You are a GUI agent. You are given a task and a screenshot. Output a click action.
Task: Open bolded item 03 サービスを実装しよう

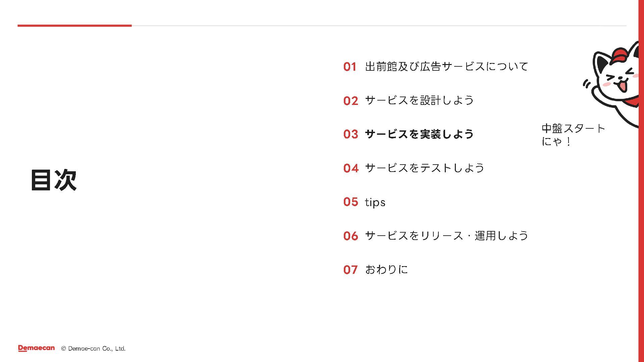409,134
